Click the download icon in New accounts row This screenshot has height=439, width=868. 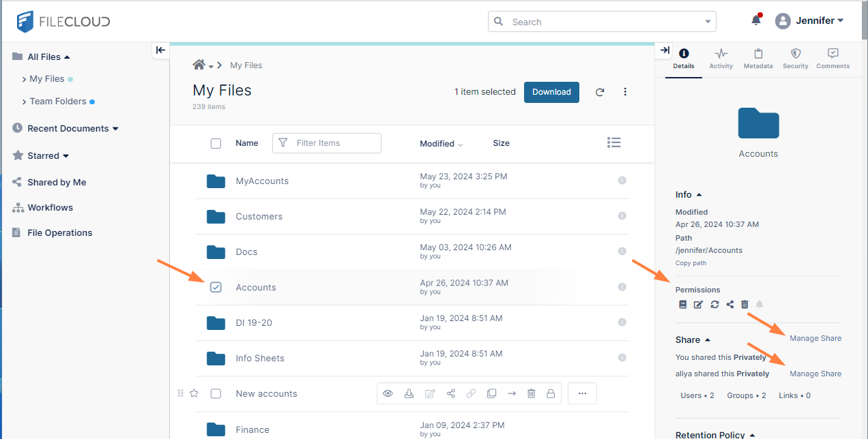pos(409,393)
